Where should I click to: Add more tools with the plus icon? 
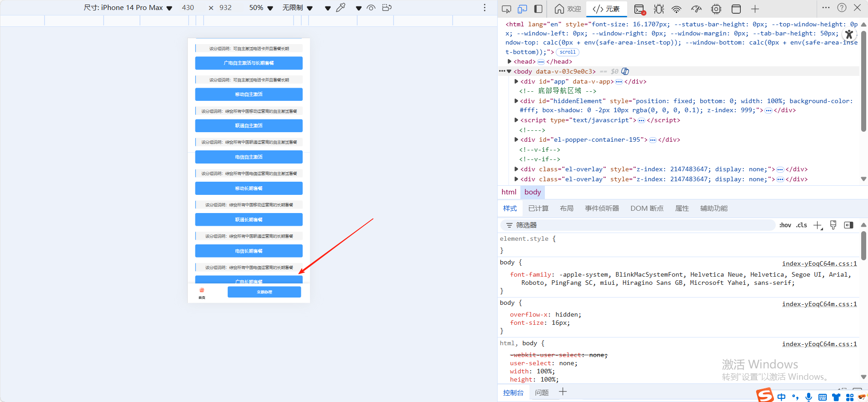[755, 9]
